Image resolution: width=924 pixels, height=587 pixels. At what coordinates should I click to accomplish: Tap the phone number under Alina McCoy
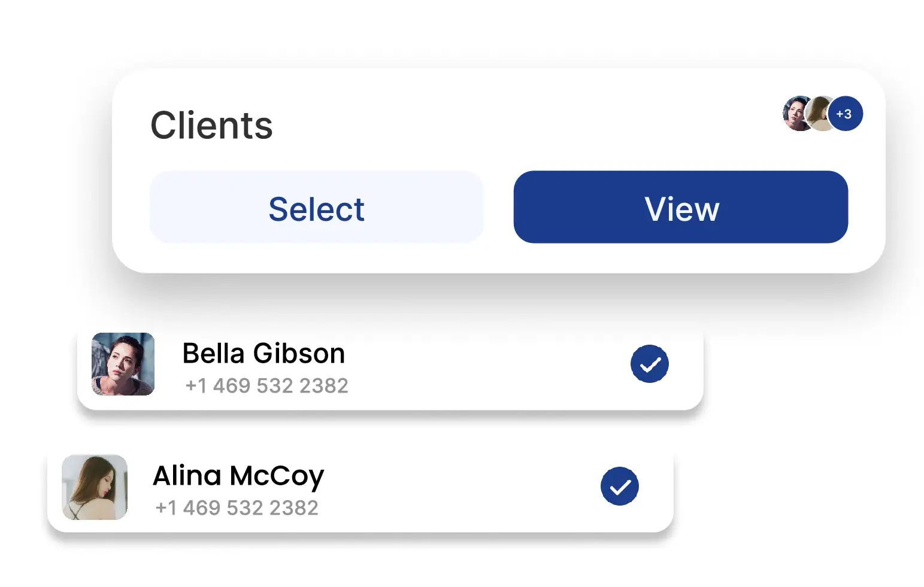tap(237, 508)
